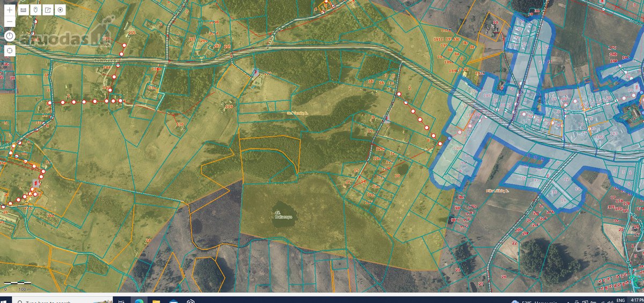Click the circular target tool button

pyautogui.click(x=60, y=10)
